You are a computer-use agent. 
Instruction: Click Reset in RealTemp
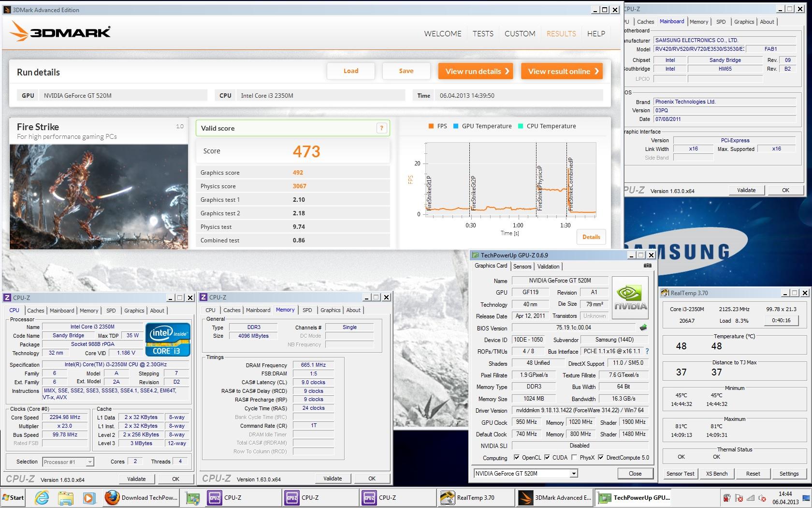tap(753, 474)
